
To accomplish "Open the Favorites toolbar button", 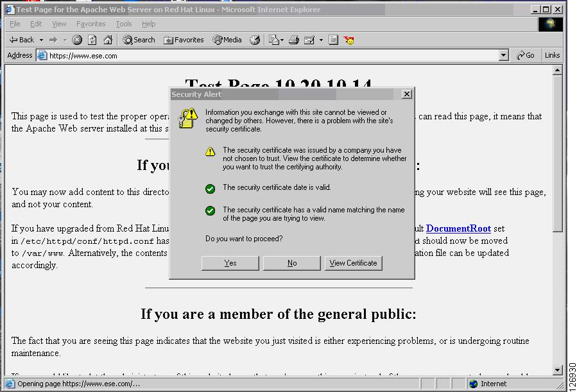I will (x=184, y=40).
